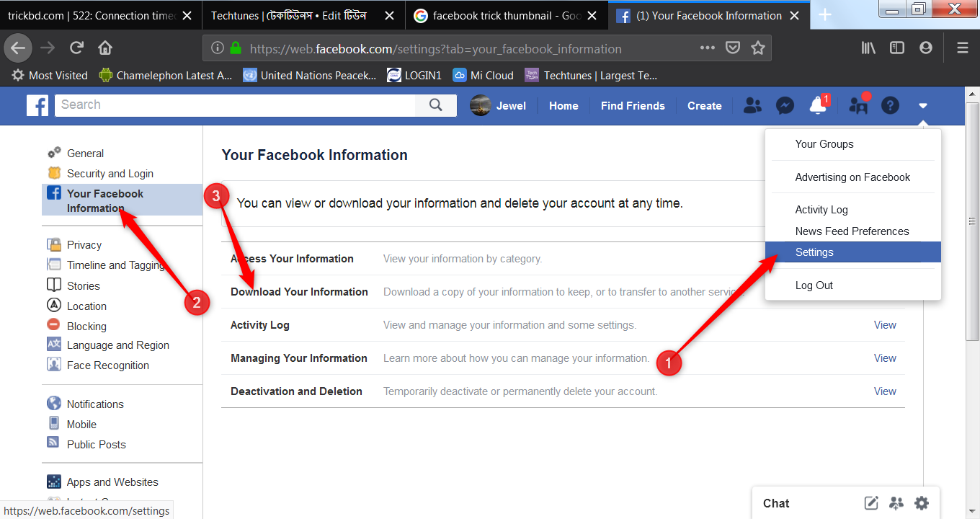
Task: Click the Pocket save icon
Action: [733, 48]
